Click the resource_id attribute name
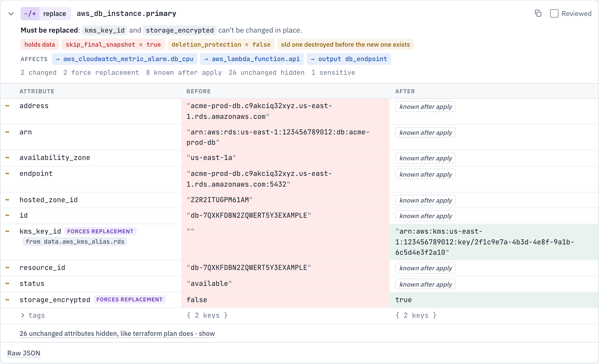Image resolution: width=599 pixels, height=364 pixels. pos(42,268)
